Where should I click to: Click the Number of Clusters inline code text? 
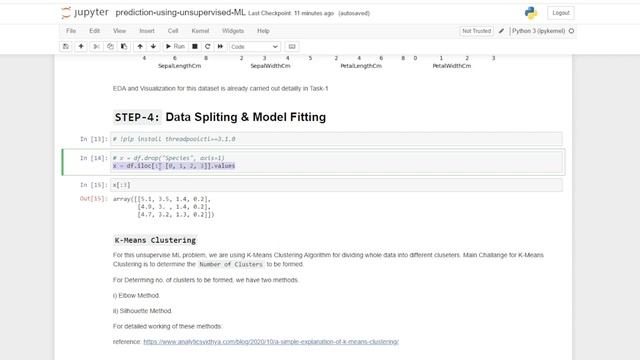[x=231, y=264]
